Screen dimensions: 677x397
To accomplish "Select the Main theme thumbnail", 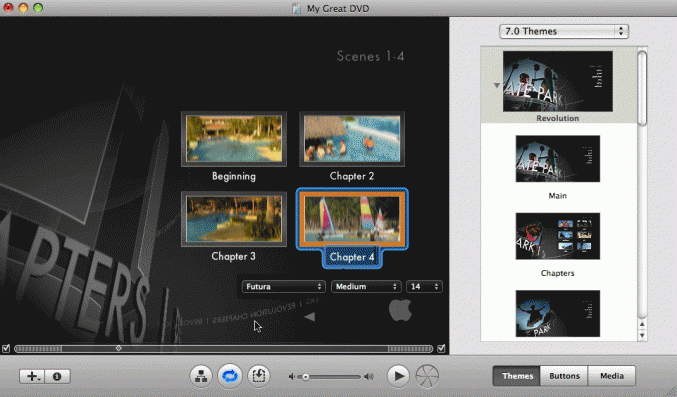I will point(557,159).
